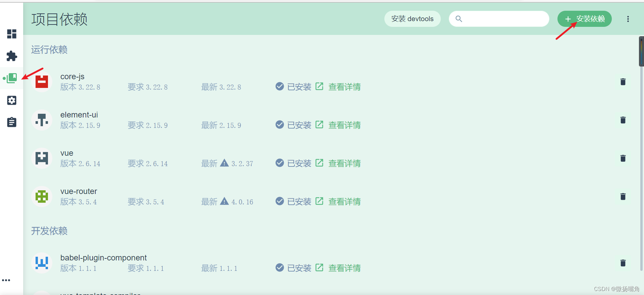Open core-js npm page via external link icon

pyautogui.click(x=319, y=86)
